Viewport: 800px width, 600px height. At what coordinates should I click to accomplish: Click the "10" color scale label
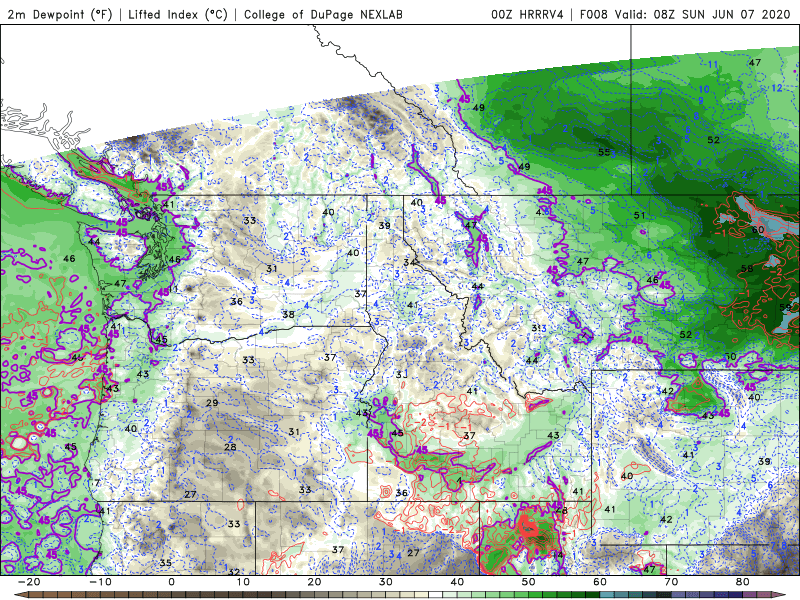pos(243,582)
